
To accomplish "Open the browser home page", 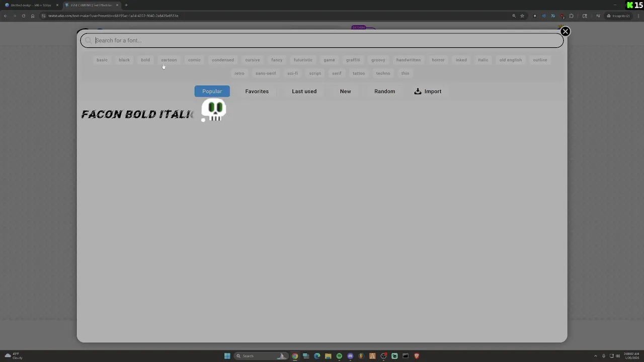I will pos(33,16).
